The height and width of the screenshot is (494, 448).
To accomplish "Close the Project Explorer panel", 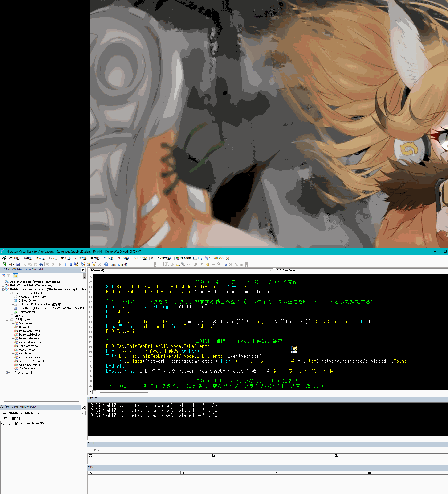I will click(83, 270).
